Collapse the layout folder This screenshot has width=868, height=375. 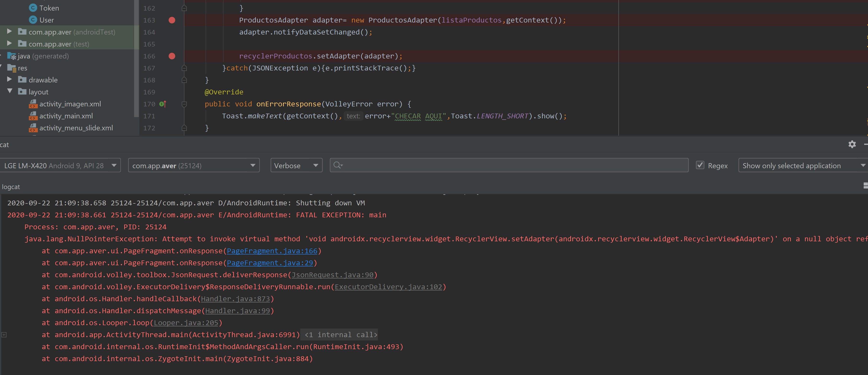[9, 91]
